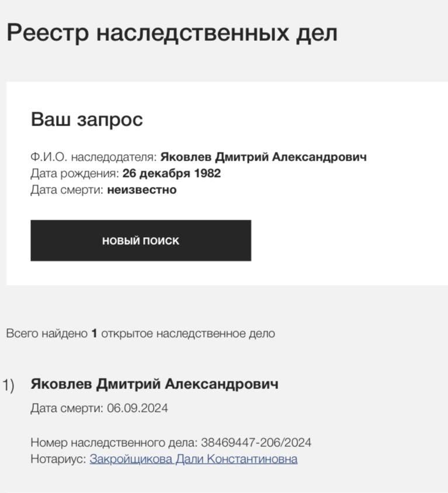This screenshot has height=493, width=448.
Task: Click the "Дата рождения" label
Action: (x=75, y=173)
